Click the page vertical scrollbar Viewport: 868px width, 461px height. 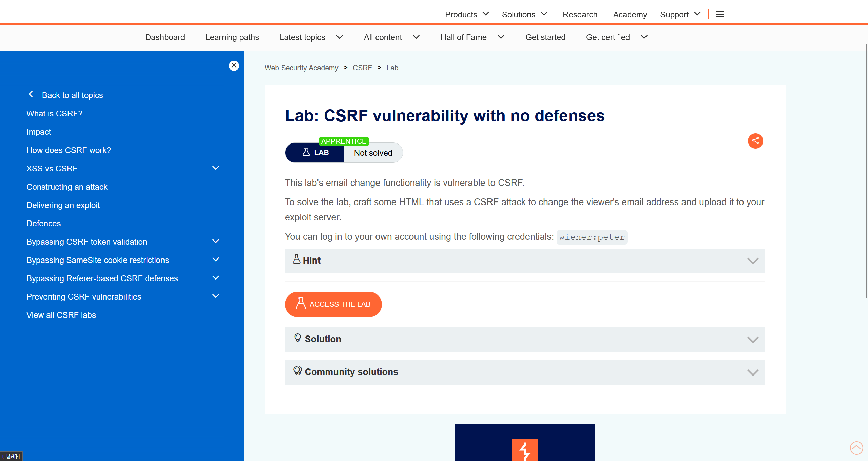coord(866,170)
